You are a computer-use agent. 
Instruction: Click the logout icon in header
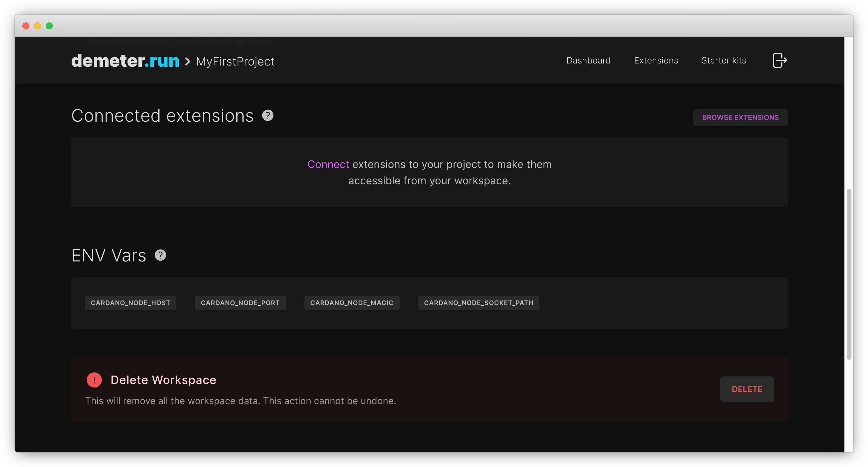point(780,60)
